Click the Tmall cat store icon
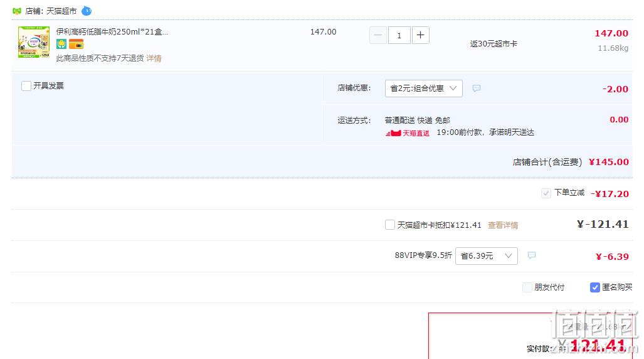The height and width of the screenshot is (359, 644). click(x=17, y=11)
